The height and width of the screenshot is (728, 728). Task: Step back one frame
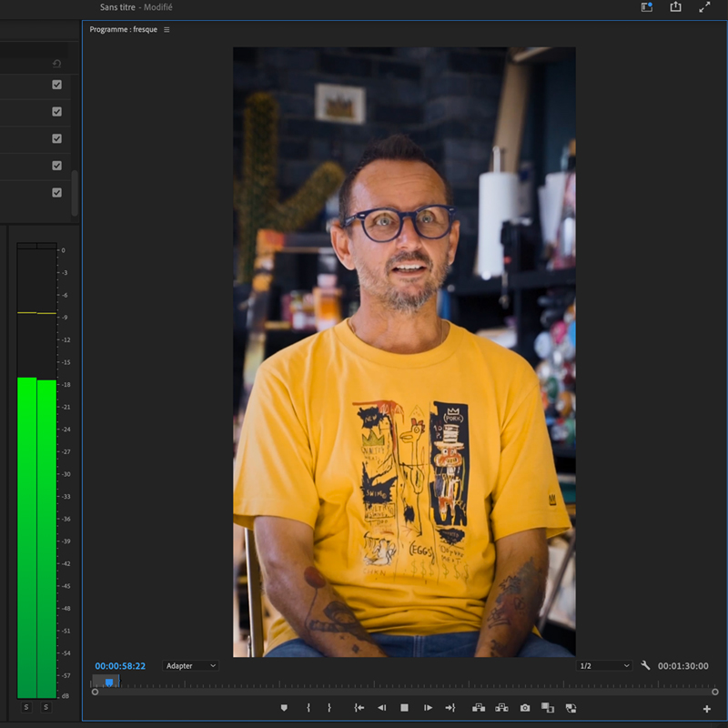pos(382,708)
